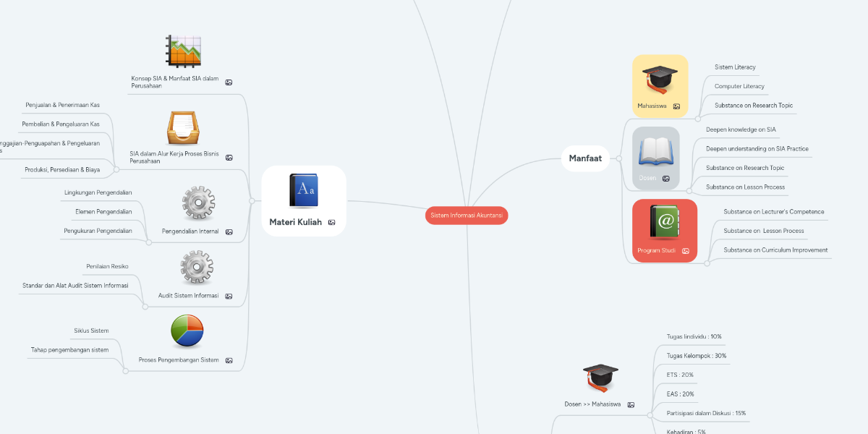Click the graduation cap icon in the Mahasiswa node

[660, 80]
